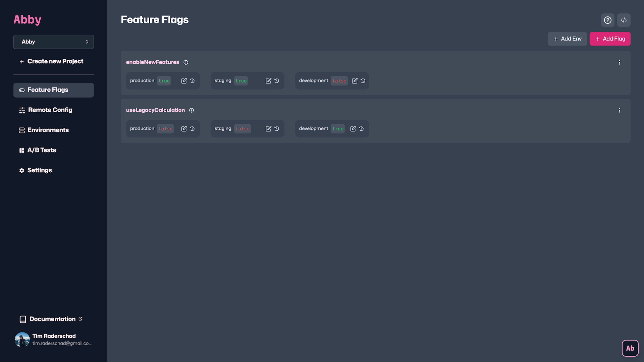This screenshot has width=644, height=362.
Task: Click info icon next to useLegacyCalculation
Action: (192, 110)
